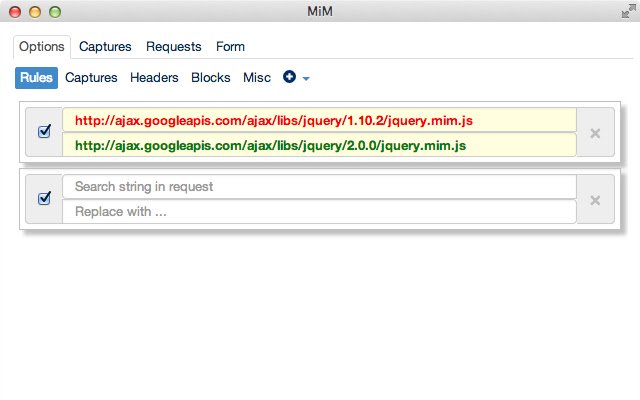Uncheck the jquery rule checkbox
Screen dimensions: 640x400
[44, 131]
